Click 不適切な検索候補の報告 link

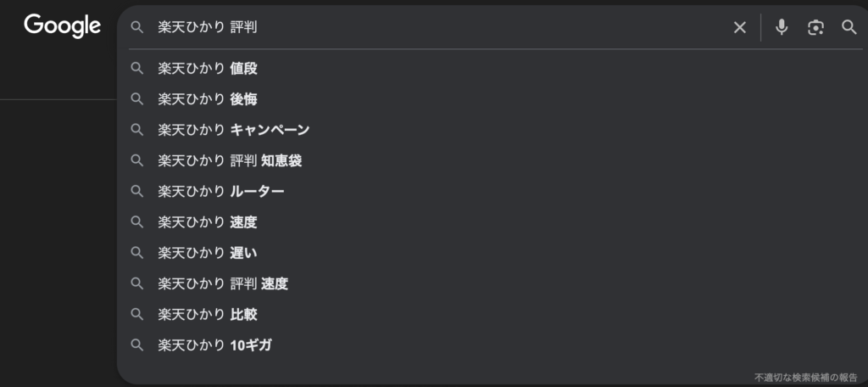point(807,376)
